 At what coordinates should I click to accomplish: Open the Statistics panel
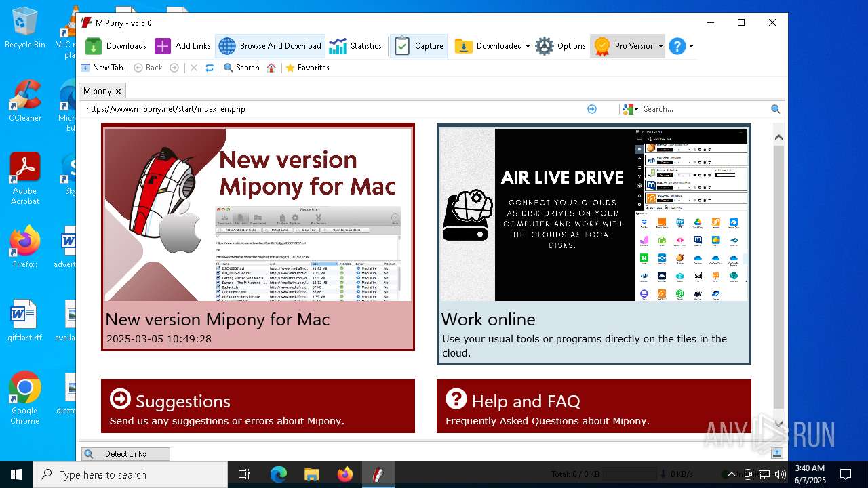(x=355, y=46)
